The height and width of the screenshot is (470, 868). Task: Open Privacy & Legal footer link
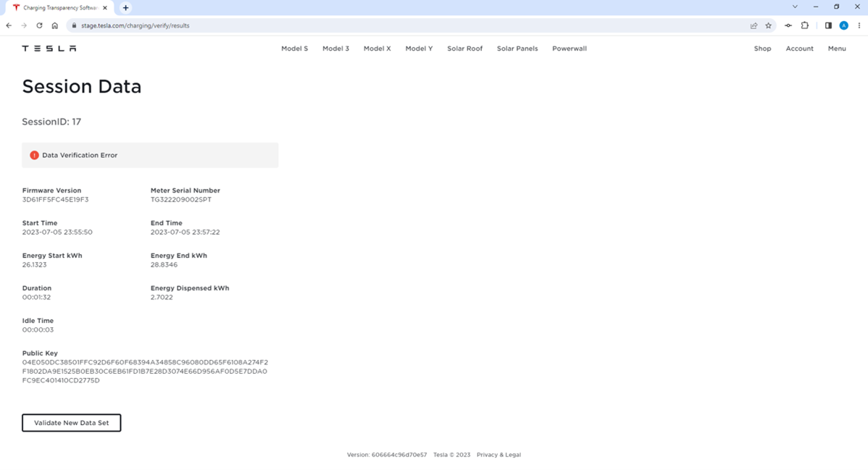pyautogui.click(x=498, y=455)
